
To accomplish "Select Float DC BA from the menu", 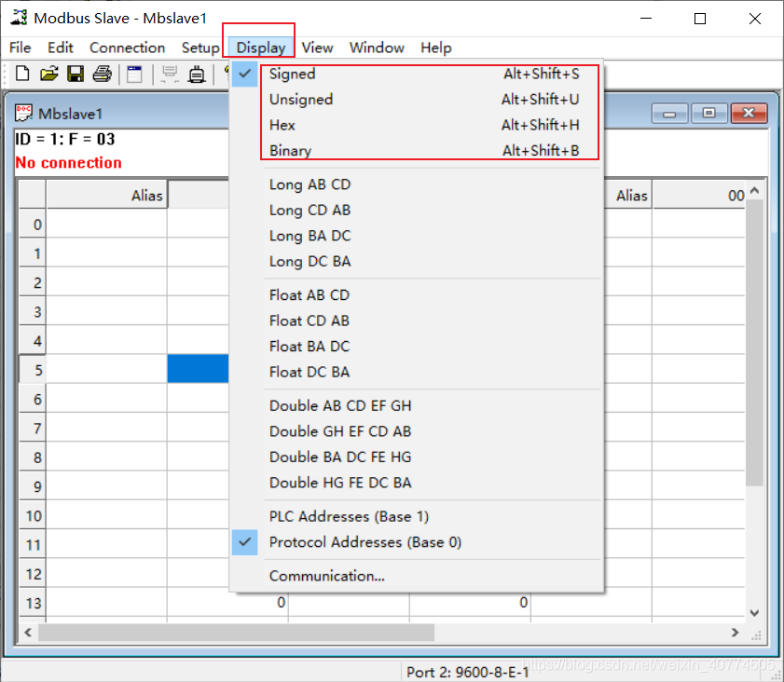I will click(417, 373).
